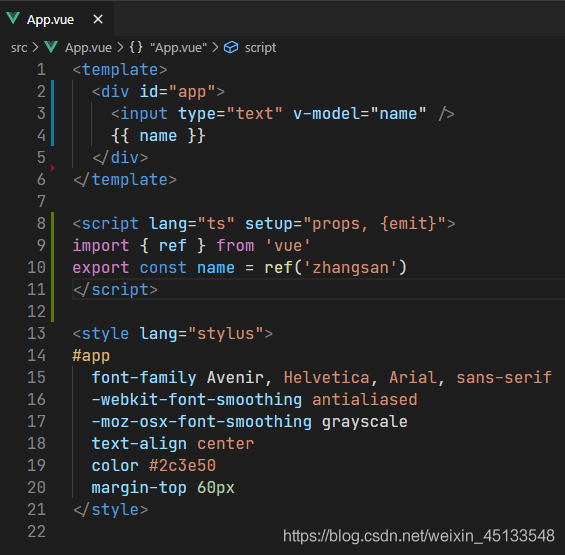
Task: Open the "App.vue" quoted breadcrumb symbol
Action: pyautogui.click(x=178, y=48)
